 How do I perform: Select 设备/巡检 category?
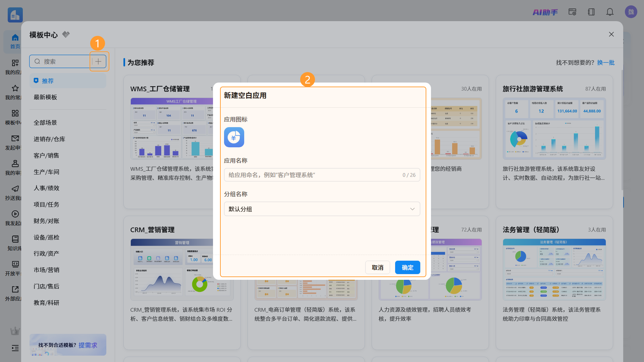46,238
